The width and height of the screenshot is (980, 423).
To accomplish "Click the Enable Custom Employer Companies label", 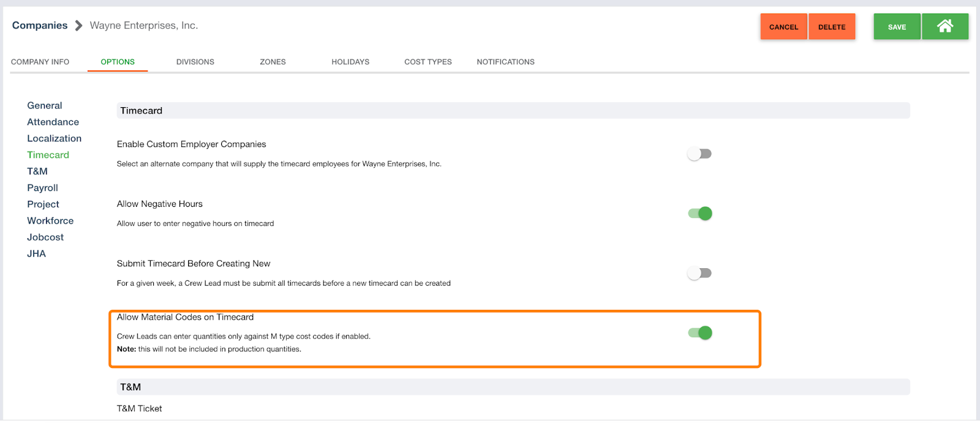I will click(x=192, y=144).
